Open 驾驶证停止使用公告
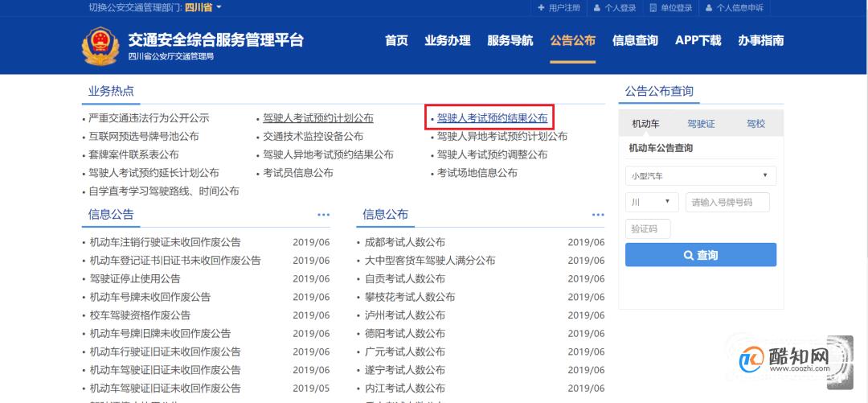Viewport: 868px width, 403px height. coord(135,279)
